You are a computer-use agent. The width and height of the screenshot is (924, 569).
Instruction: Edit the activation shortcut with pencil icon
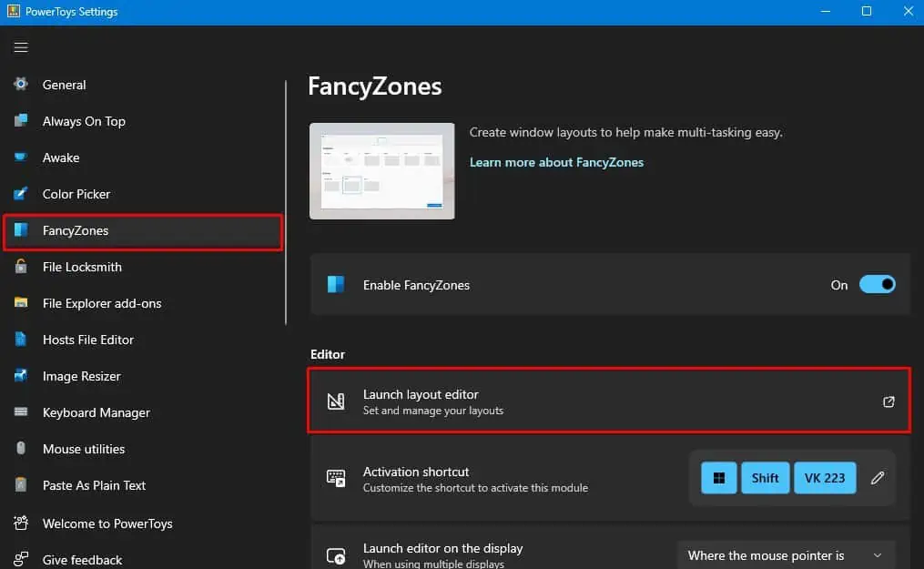coord(878,478)
